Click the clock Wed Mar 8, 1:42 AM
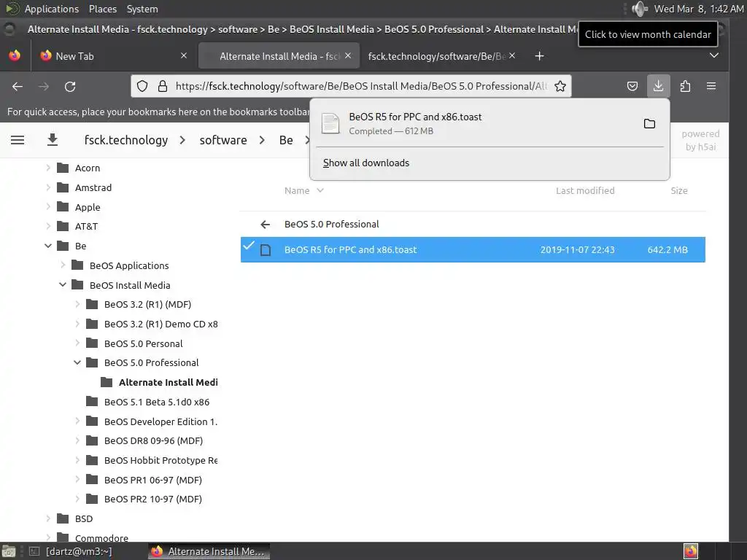The width and height of the screenshot is (747, 560). tap(698, 9)
